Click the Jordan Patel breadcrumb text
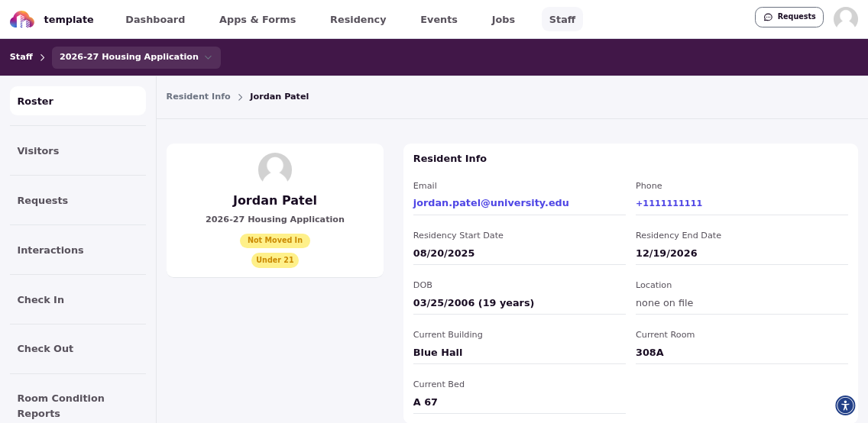The width and height of the screenshot is (868, 423). click(280, 96)
